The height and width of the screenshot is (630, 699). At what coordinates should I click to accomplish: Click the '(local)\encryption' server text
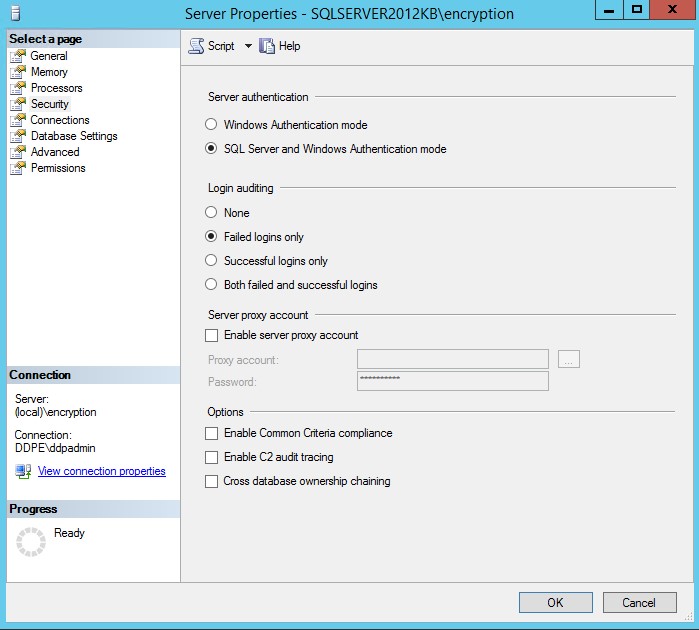tap(56, 412)
